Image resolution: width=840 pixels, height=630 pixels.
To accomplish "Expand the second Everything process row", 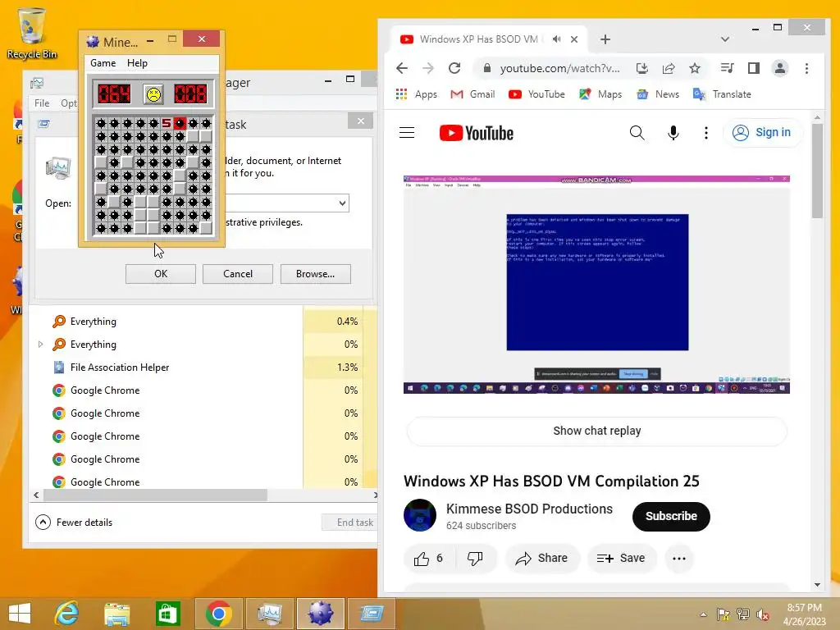I will (x=40, y=345).
